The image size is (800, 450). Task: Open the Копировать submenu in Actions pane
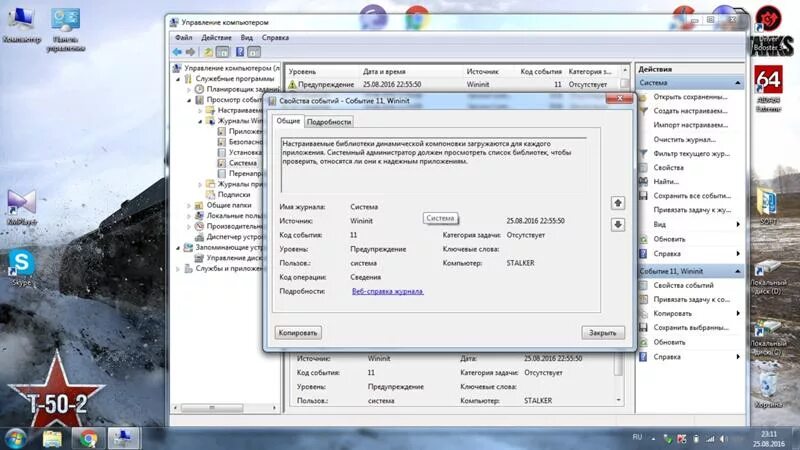click(x=690, y=314)
